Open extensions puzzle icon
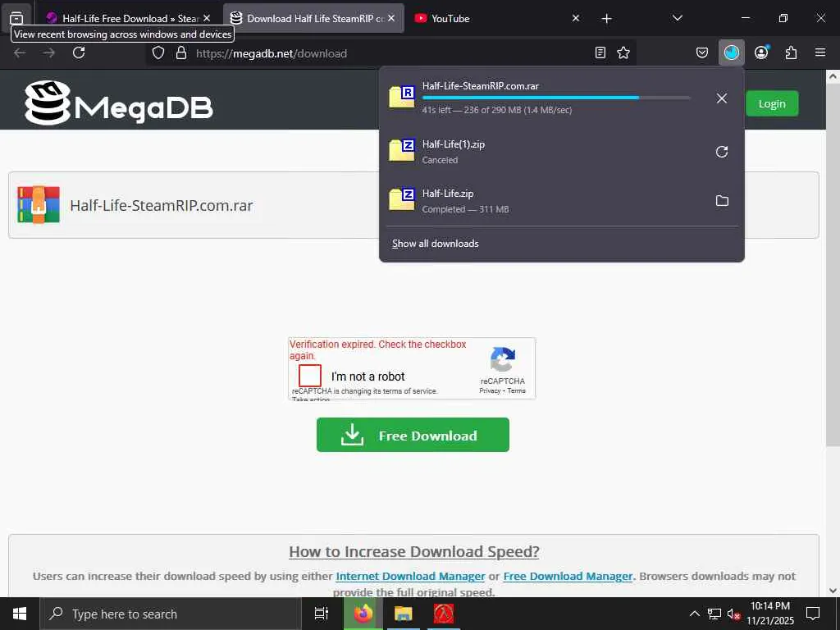Viewport: 840px width, 630px height. 792,53
